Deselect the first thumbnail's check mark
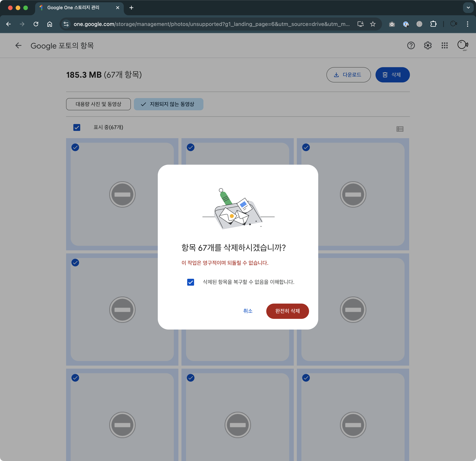This screenshot has width=476, height=461. pos(75,147)
